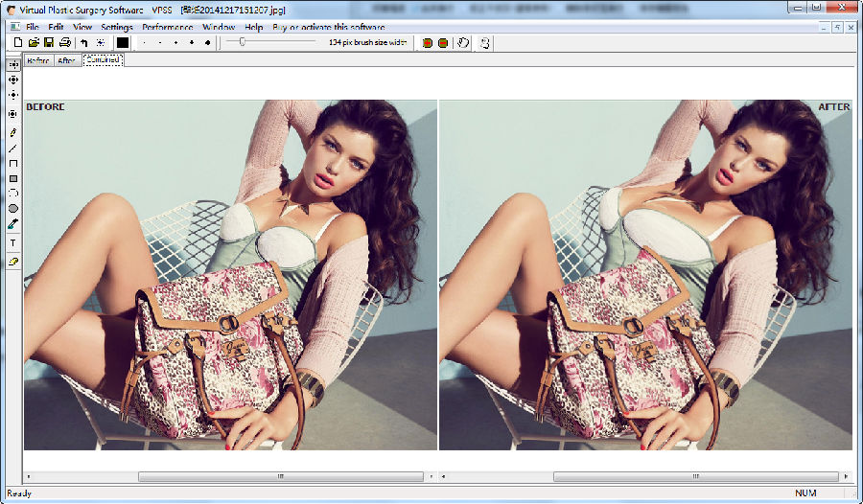Image resolution: width=863 pixels, height=504 pixels.
Task: Click the After photo preview
Action: coord(645,275)
